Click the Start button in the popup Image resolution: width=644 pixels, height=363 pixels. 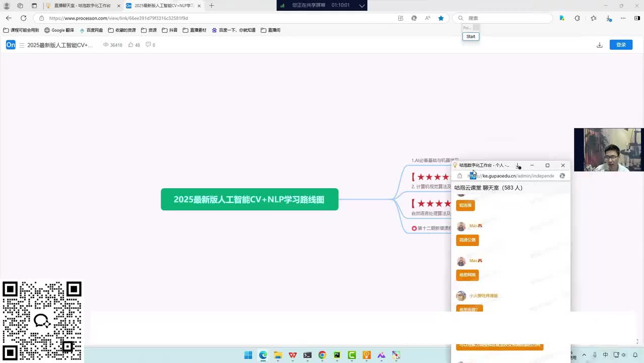click(471, 36)
